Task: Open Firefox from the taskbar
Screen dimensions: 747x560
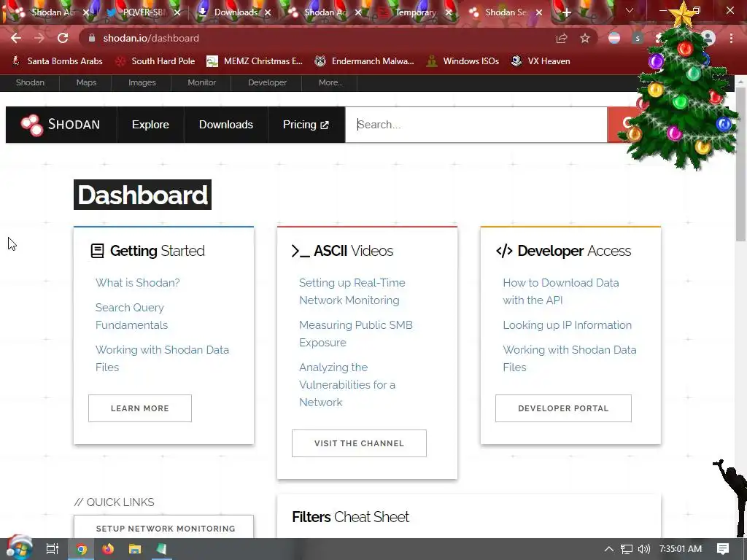Action: pyautogui.click(x=108, y=549)
